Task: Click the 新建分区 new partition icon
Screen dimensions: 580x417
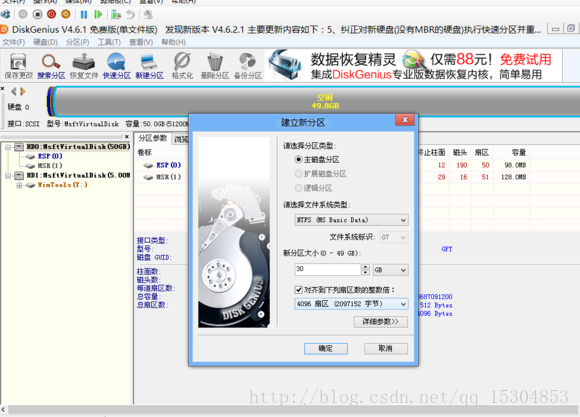Action: (149, 66)
